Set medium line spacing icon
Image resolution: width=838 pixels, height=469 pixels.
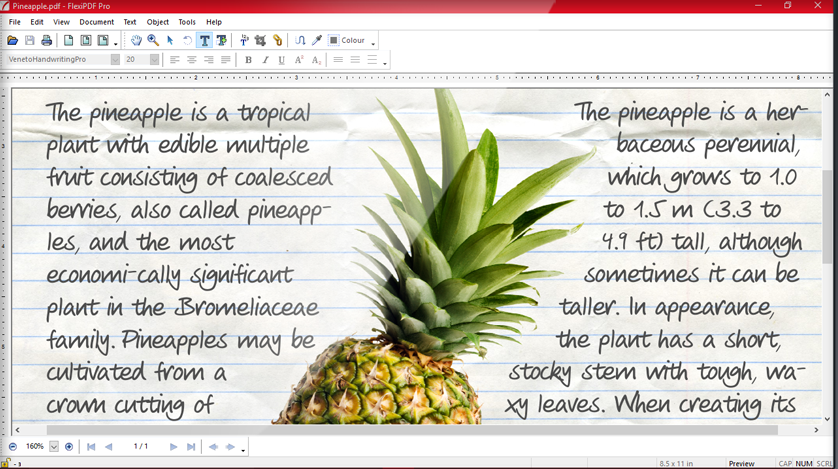click(355, 59)
